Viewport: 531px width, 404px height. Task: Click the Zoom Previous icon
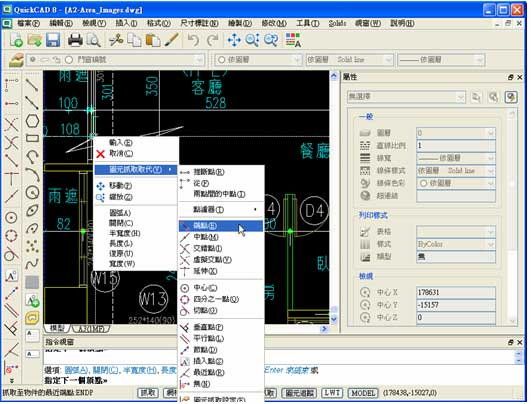pyautogui.click(x=271, y=40)
